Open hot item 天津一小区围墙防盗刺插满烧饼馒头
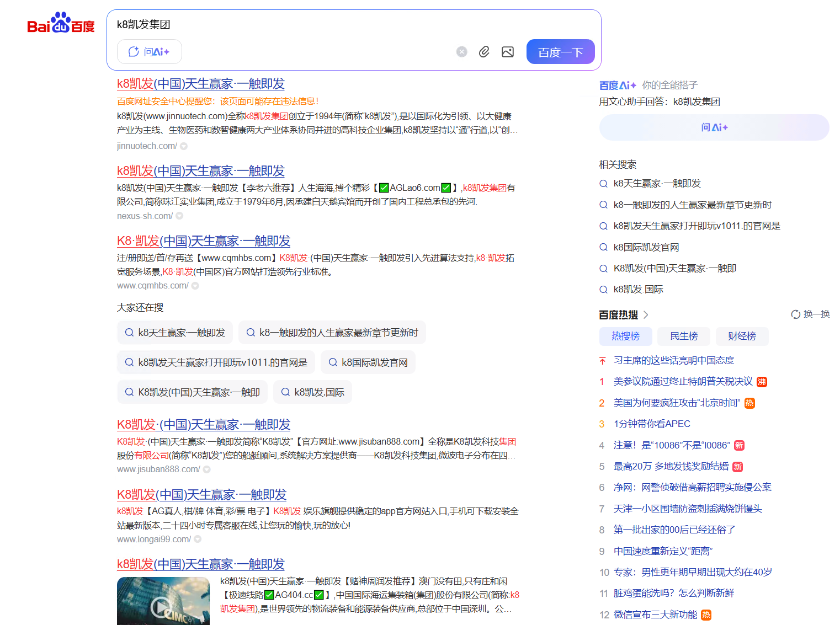 click(688, 509)
